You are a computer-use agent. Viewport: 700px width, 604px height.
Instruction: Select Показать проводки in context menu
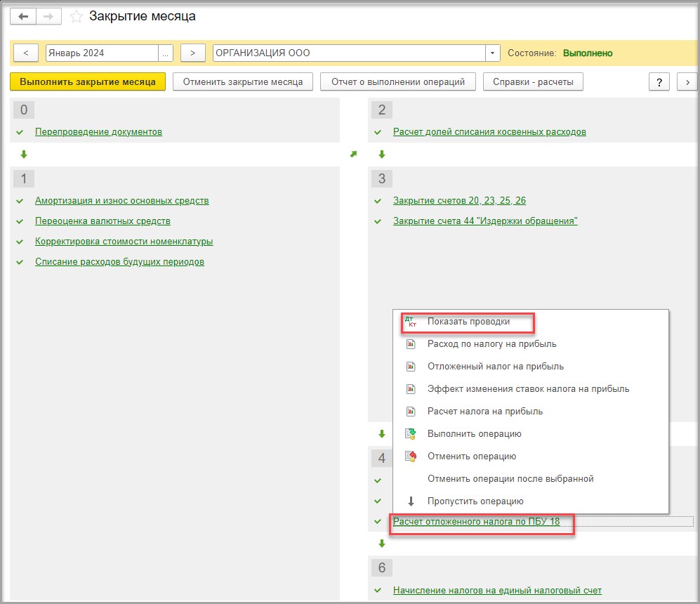(x=530, y=322)
